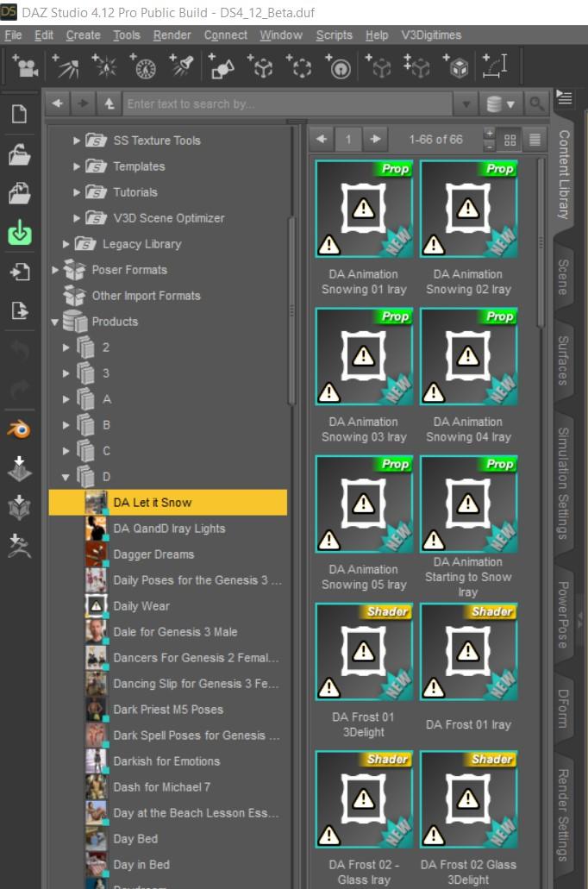Click the Create New Camera toolbar icon
Image resolution: width=588 pixels, height=889 pixels.
coord(26,66)
